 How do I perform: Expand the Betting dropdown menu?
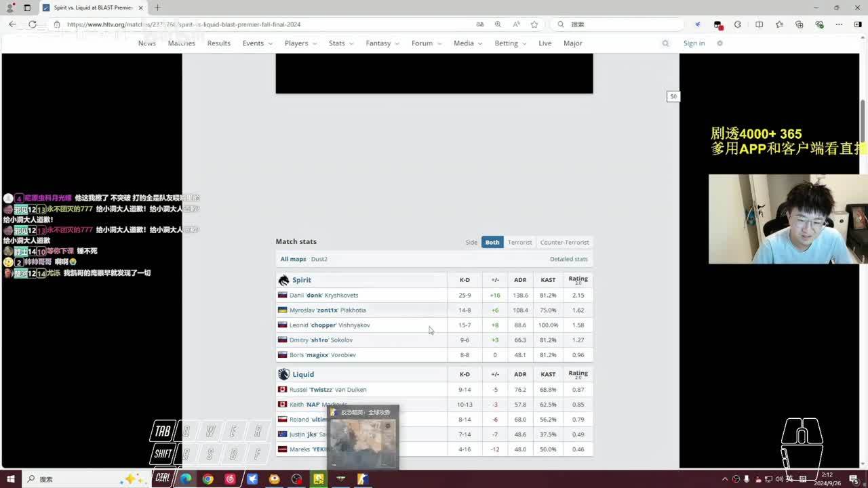(x=510, y=43)
